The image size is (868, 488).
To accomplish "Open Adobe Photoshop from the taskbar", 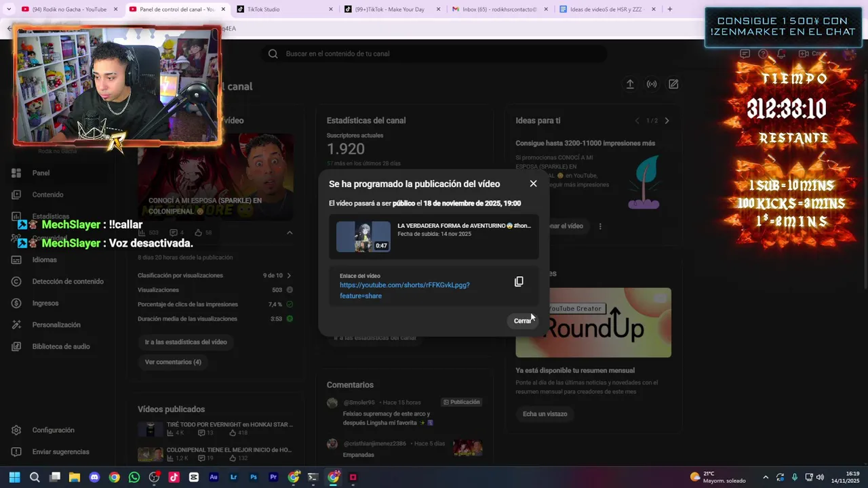I will click(254, 477).
